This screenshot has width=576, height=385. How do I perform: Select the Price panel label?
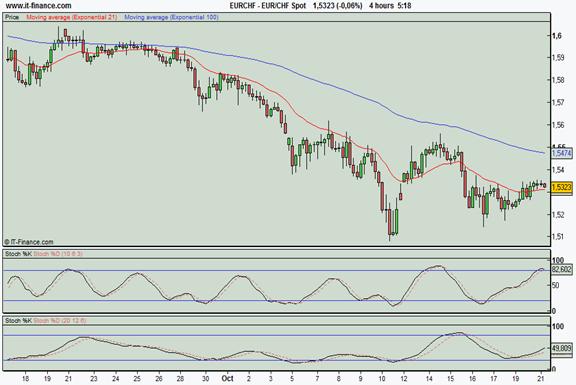pos(12,17)
